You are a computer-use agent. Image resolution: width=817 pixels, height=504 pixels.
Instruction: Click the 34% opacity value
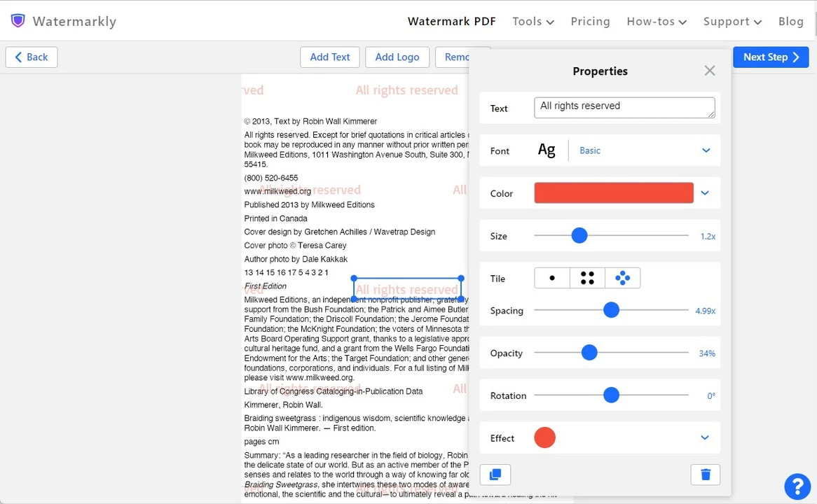(x=707, y=353)
